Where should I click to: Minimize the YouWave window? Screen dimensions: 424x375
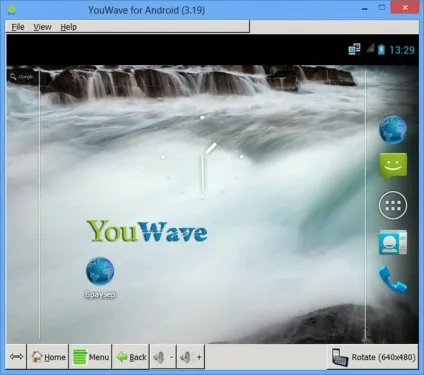click(365, 8)
